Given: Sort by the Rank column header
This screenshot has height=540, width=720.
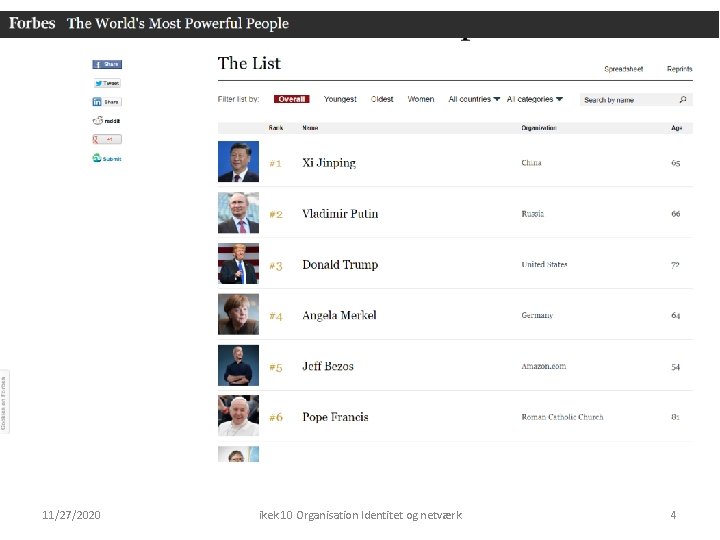Looking at the screenshot, I should (x=276, y=128).
